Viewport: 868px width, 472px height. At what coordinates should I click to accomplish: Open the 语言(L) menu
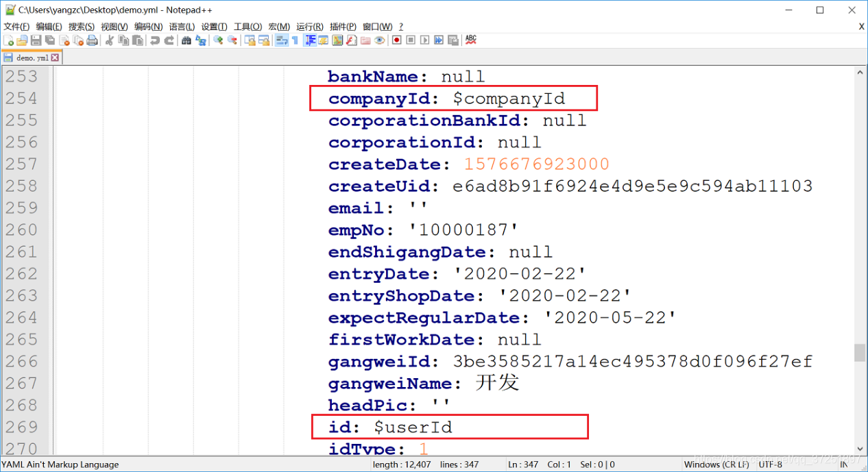(182, 27)
